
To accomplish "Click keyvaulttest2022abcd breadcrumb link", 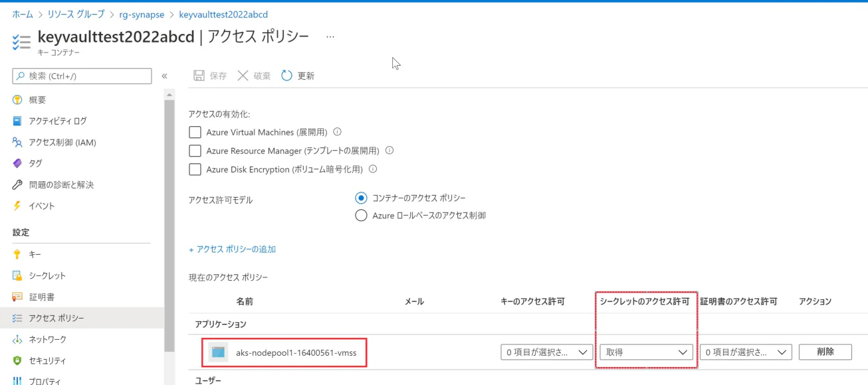I will 223,14.
